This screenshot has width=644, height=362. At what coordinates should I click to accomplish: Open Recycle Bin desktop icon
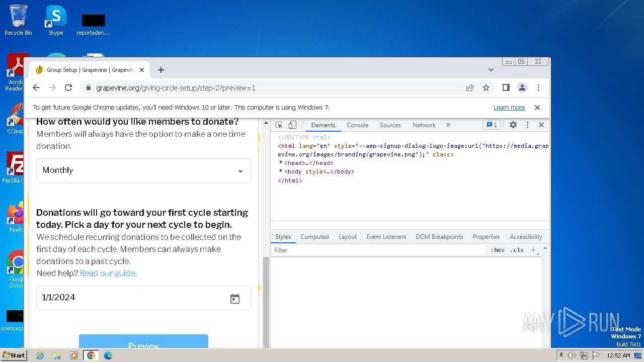point(18,20)
